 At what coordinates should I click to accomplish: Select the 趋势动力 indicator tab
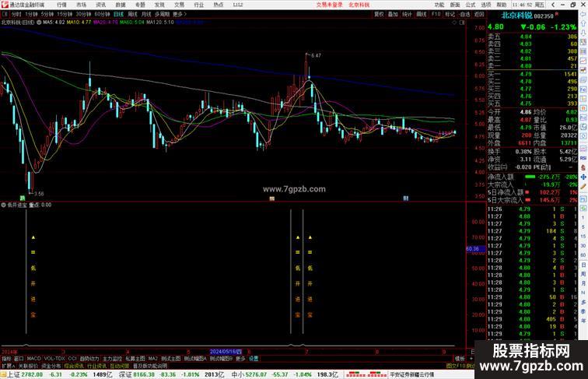(89, 359)
